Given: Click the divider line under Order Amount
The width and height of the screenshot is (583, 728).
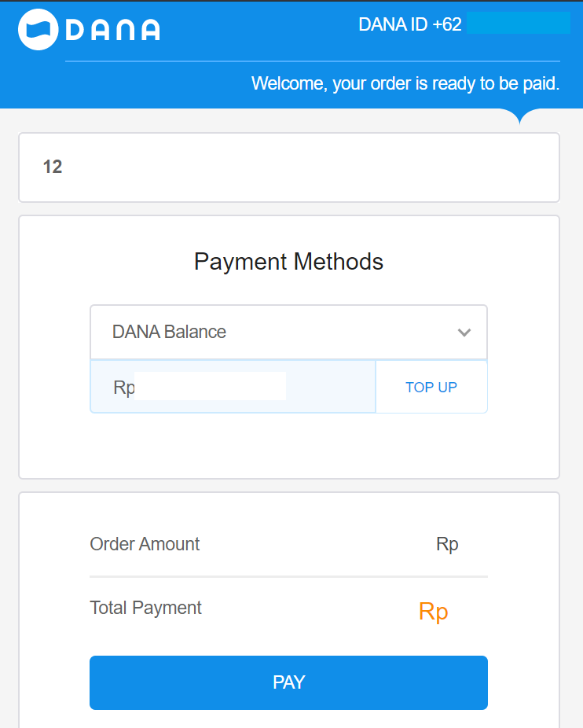Looking at the screenshot, I should 288,576.
